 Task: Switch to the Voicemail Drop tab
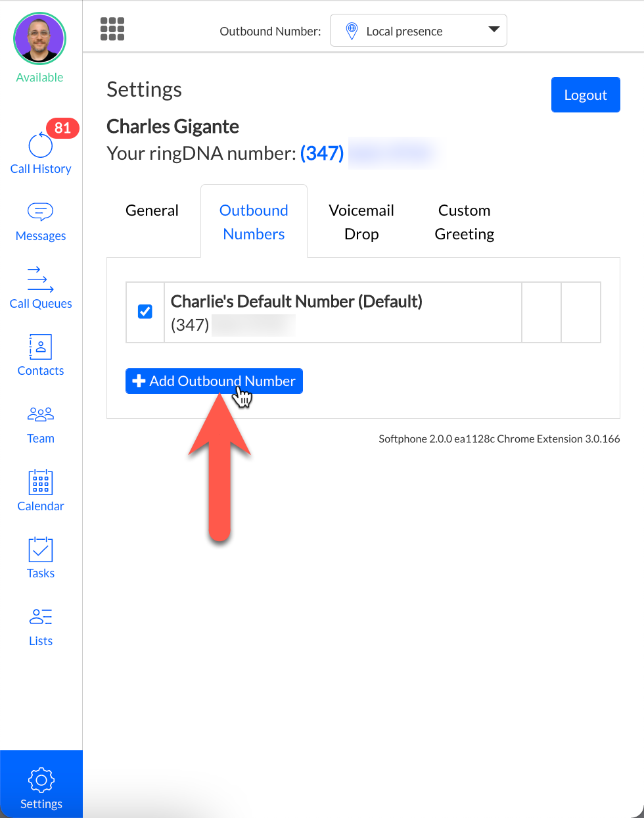(x=361, y=222)
